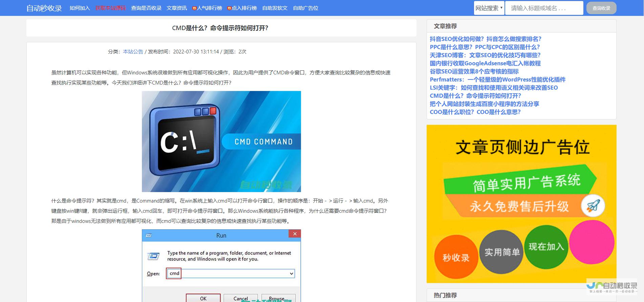Open the 人气排行榜 nav item
The image size is (644, 302).
pyautogui.click(x=209, y=8)
